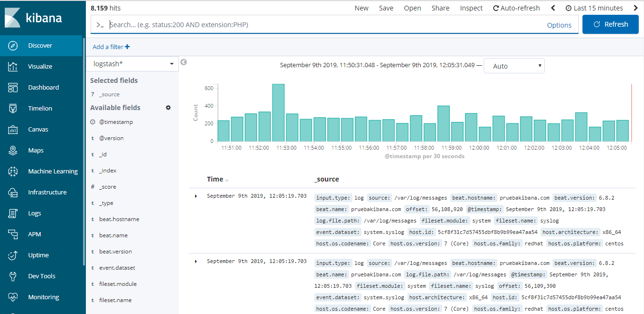Open the logstash* index pattern dropdown
The height and width of the screenshot is (314, 644).
(132, 64)
